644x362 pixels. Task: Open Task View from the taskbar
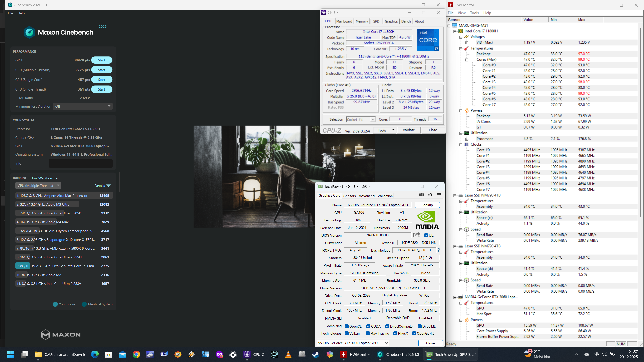[x=24, y=355]
